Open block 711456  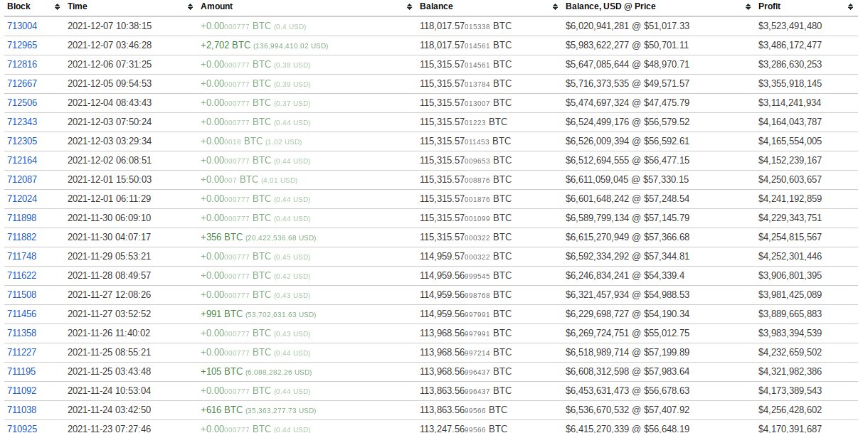point(16,314)
